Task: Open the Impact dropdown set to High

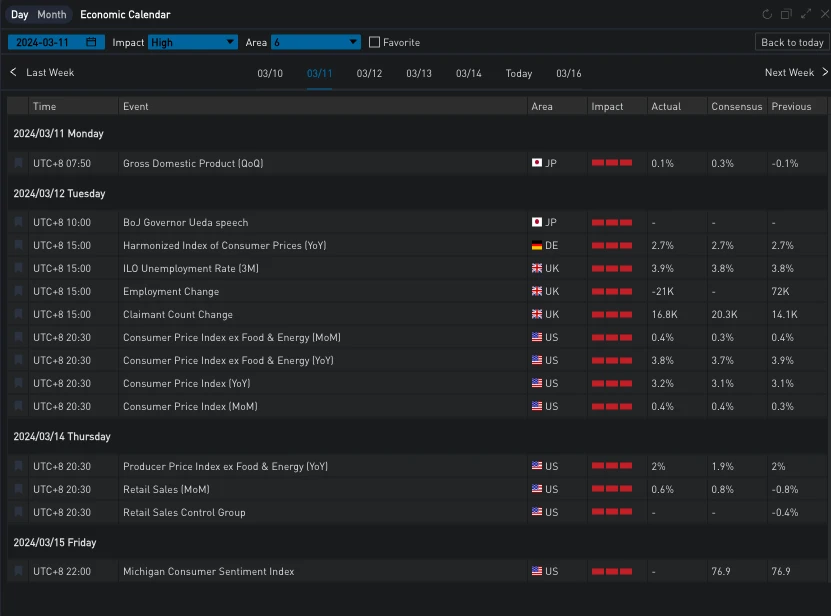Action: [x=192, y=42]
